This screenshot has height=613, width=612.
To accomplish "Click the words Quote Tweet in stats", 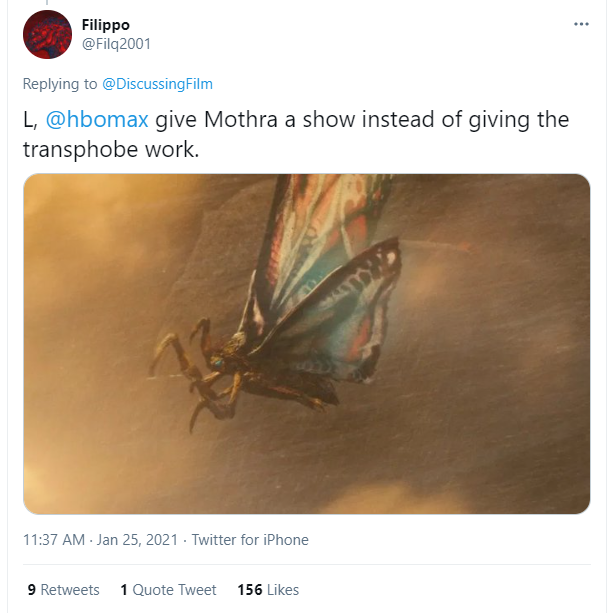I will pyautogui.click(x=175, y=590).
